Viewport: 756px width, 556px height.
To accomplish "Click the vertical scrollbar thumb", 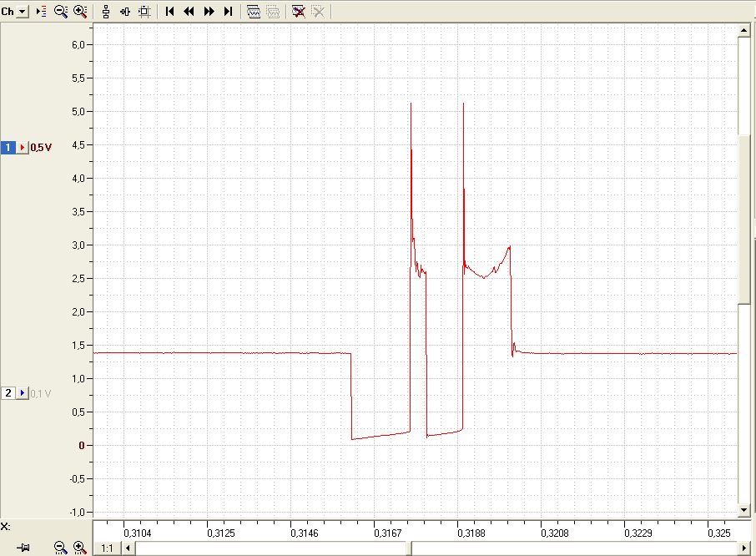I will 744,219.
